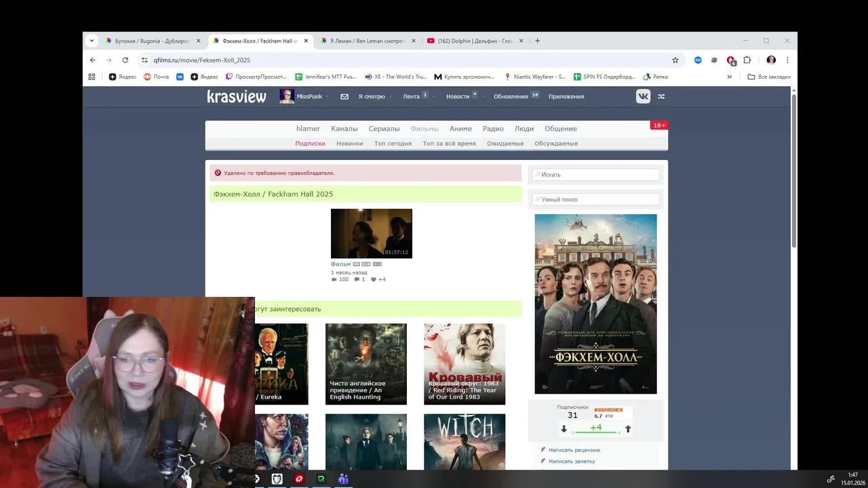Open the Каналы section
Image resolution: width=868 pixels, height=488 pixels.
click(x=344, y=129)
